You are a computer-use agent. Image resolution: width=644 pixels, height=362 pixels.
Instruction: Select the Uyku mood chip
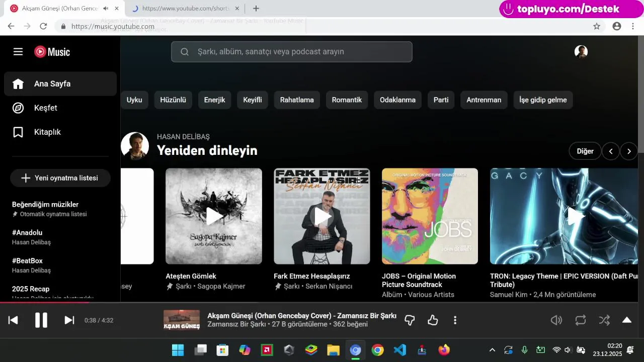coord(134,100)
